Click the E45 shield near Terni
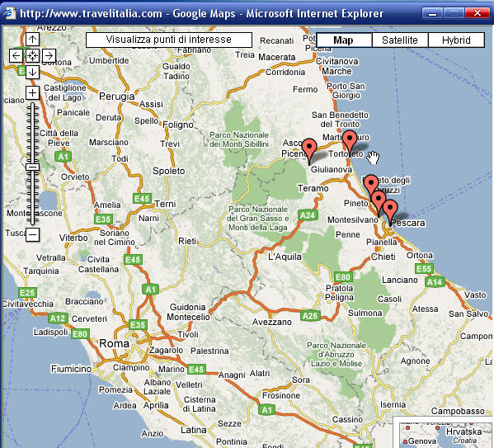This screenshot has height=448, width=494. 142,199
